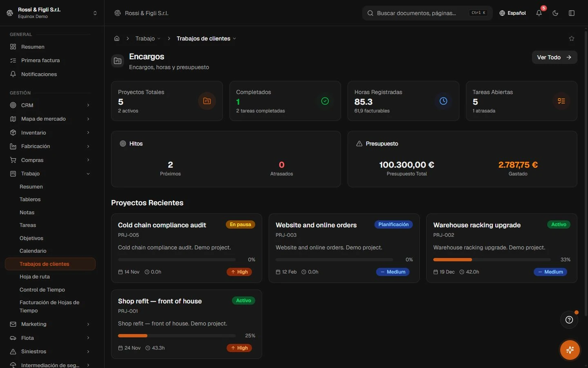Screen dimensions: 588x368
Task: Open Trabajos de clientes breadcrumb dropdown
Action: tap(206, 38)
